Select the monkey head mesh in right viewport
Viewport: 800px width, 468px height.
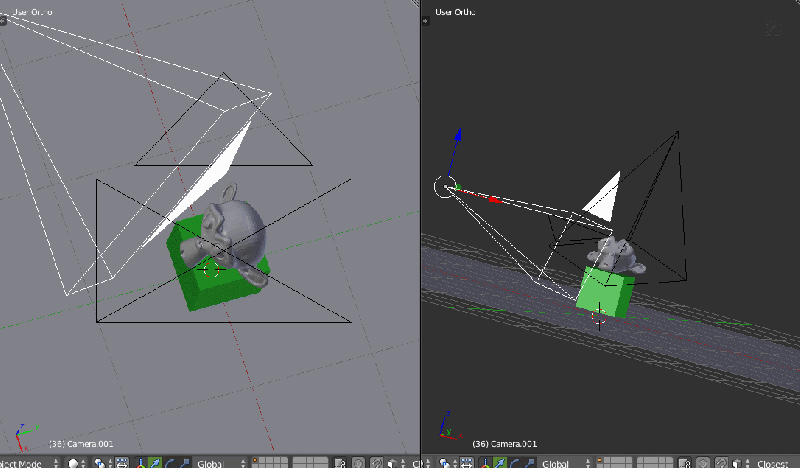click(615, 255)
